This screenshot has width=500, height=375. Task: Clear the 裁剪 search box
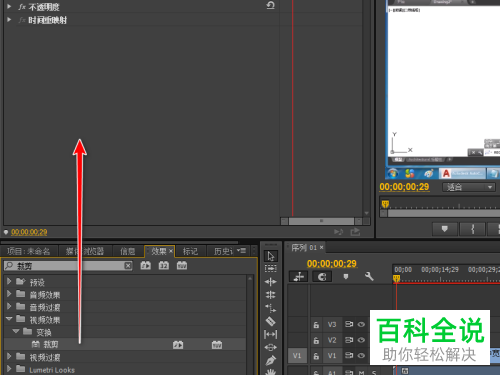coord(128,266)
